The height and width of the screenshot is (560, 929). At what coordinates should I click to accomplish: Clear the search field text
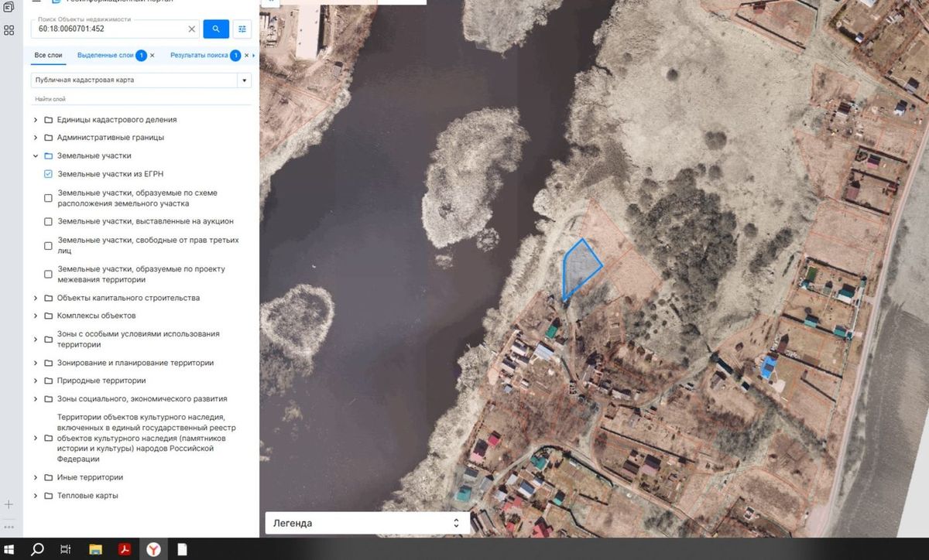[192, 29]
